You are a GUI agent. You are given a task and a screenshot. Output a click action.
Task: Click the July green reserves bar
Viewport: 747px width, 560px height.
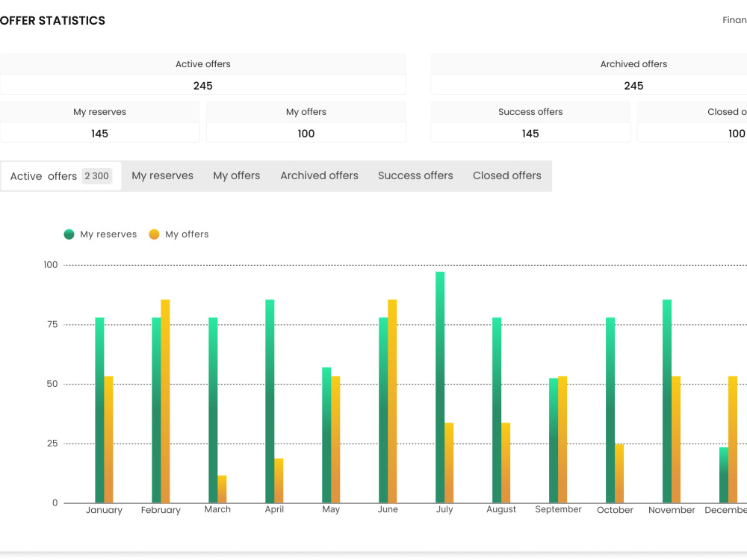(440, 387)
